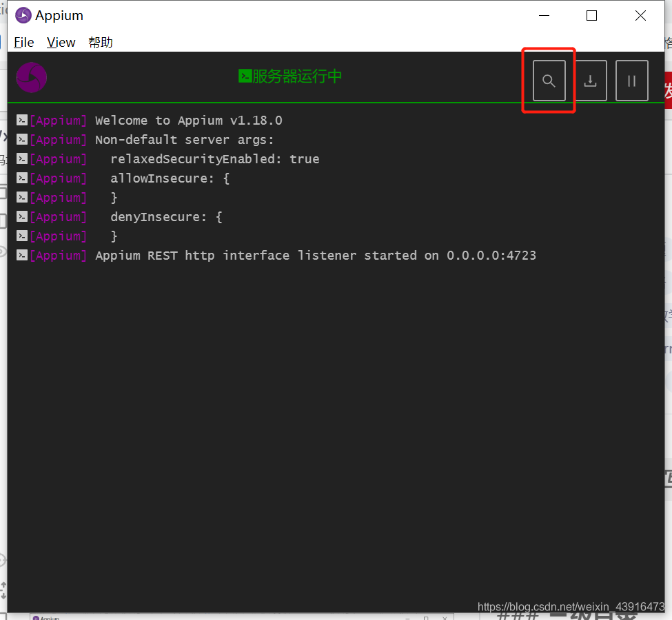Select log line 'denyInsecure: {'
This screenshot has width=672, height=620.
(166, 217)
